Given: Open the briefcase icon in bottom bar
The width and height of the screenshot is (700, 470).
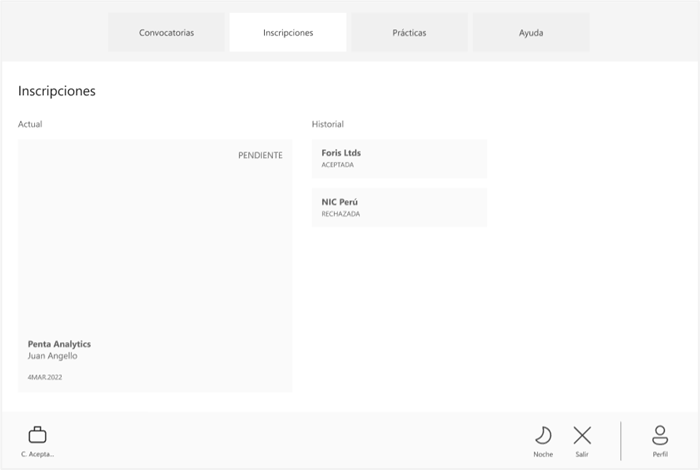Looking at the screenshot, I should [x=37, y=435].
